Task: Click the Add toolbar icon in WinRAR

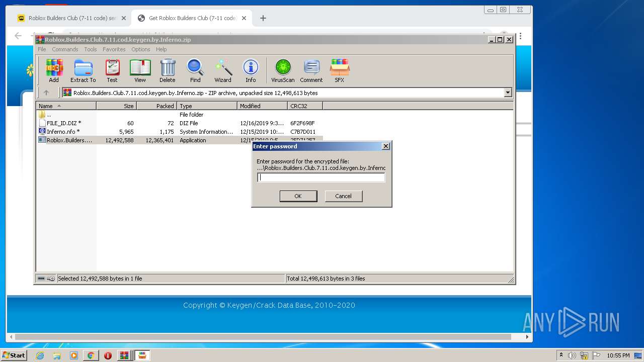Action: (54, 70)
